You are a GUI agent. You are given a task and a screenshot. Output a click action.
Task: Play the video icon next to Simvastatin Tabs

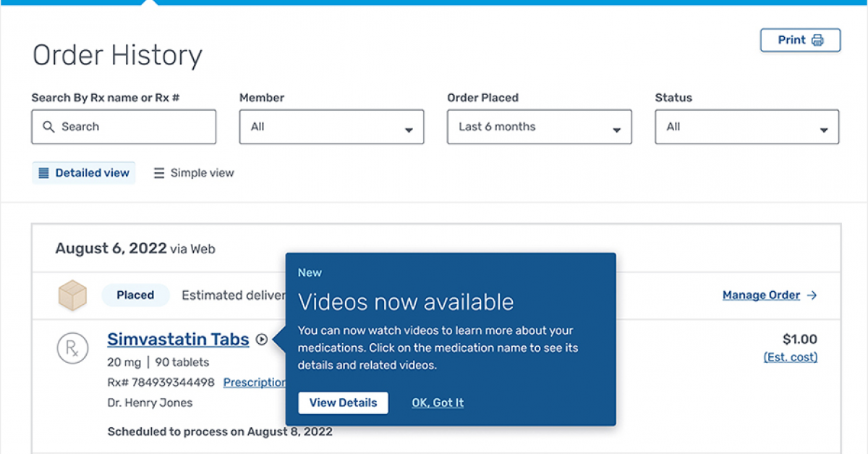(261, 339)
